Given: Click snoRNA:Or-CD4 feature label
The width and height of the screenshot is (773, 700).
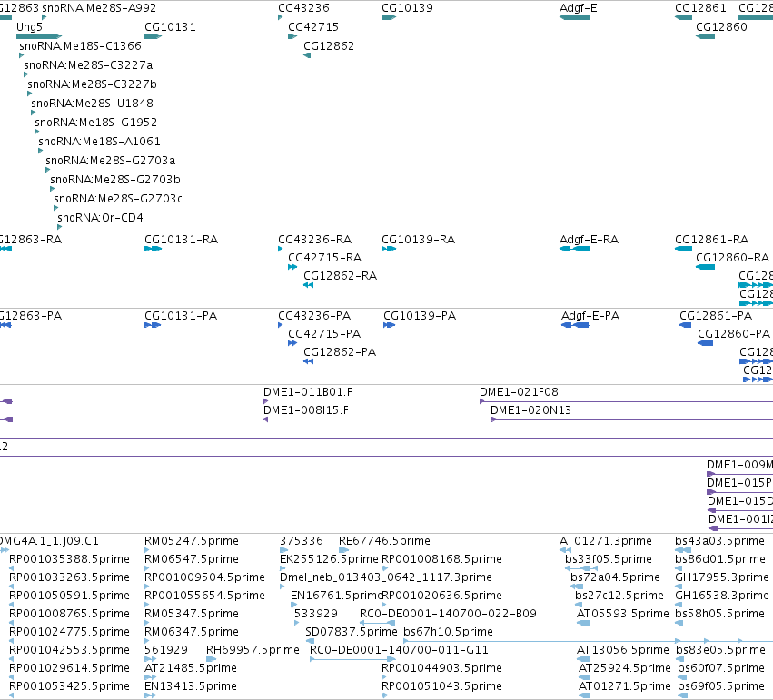Looking at the screenshot, I should point(100,218).
